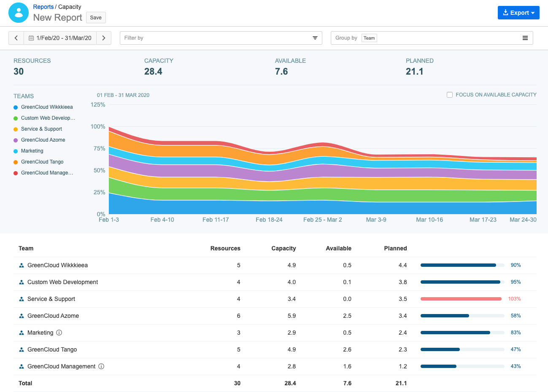Viewport: 548px width, 392px height.
Task: Click team icon next to GreenCloud Wikkkieea row
Action: (22, 266)
